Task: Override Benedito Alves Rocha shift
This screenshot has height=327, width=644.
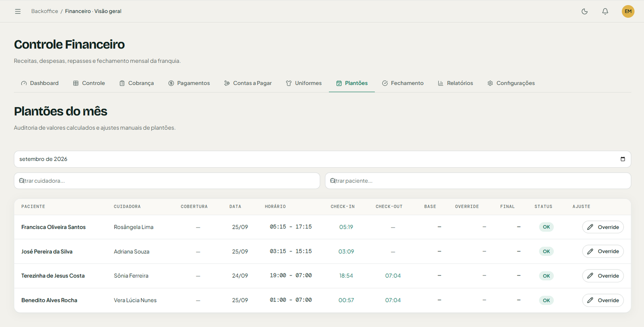Action: coord(603,300)
